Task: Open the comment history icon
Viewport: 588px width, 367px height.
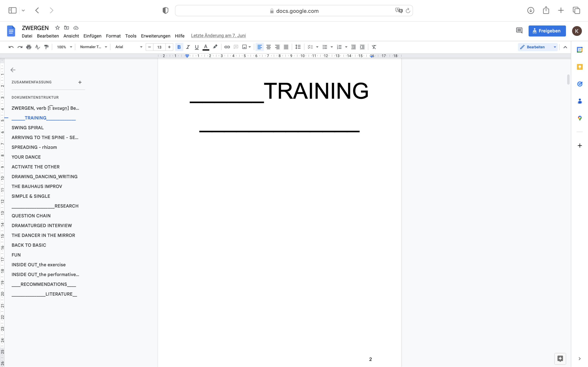Action: [519, 31]
